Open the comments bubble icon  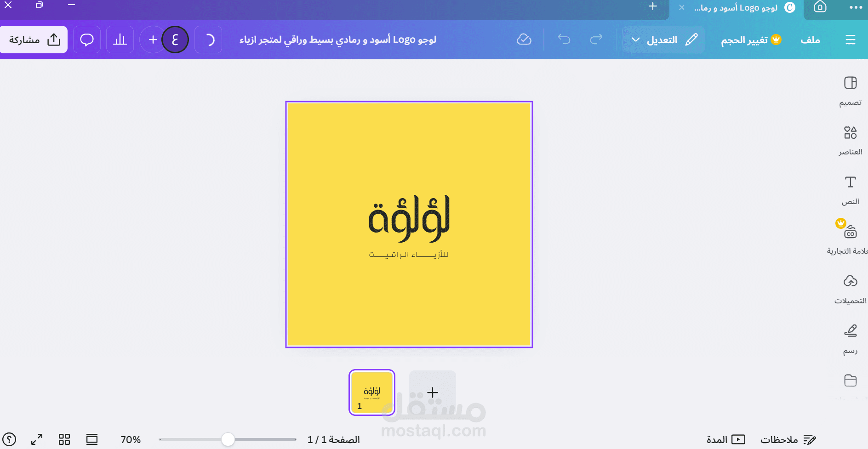click(x=87, y=40)
